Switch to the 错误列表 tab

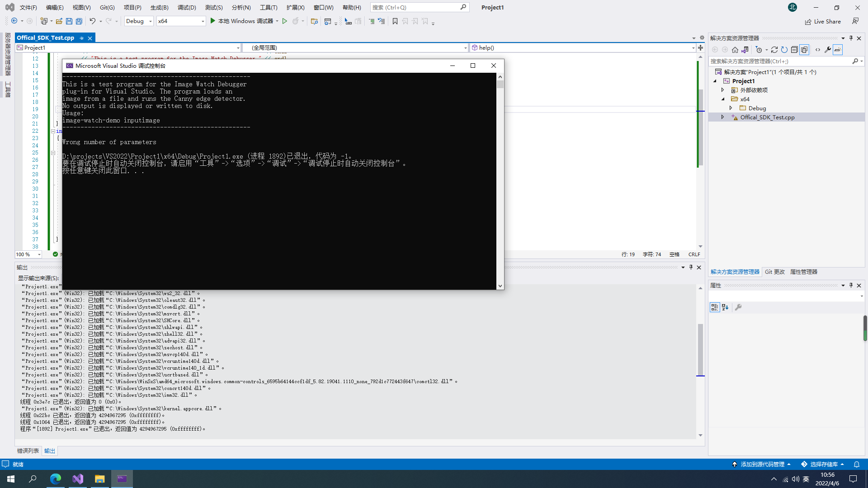(28, 451)
